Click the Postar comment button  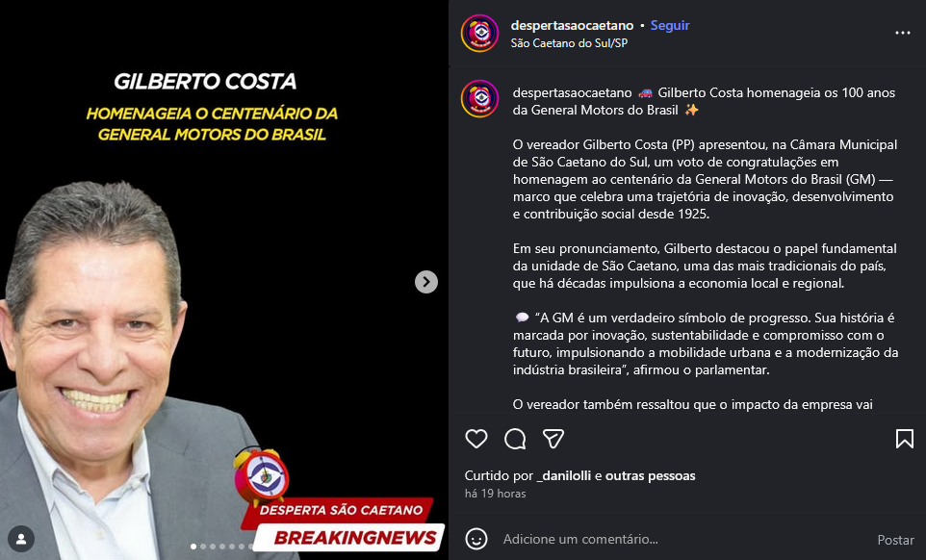click(895, 540)
